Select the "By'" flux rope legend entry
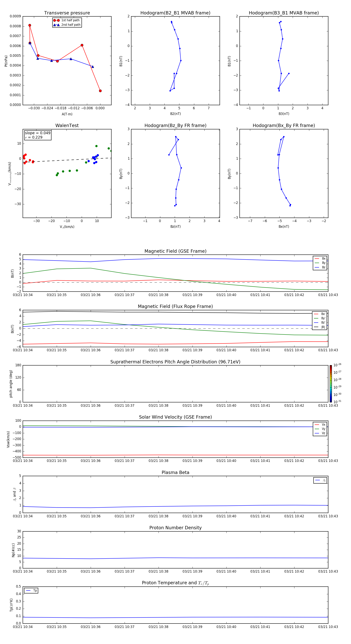This screenshot has width=351, height=644. (x=320, y=318)
